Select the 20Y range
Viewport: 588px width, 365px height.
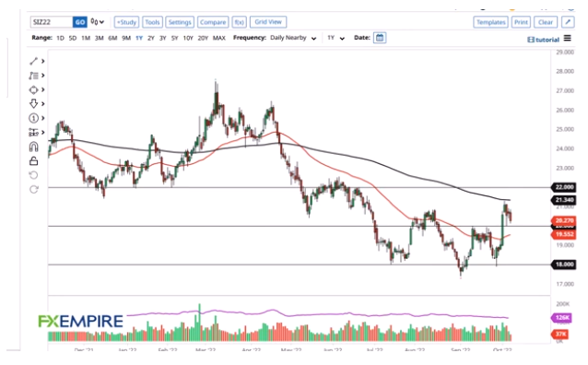coord(203,38)
